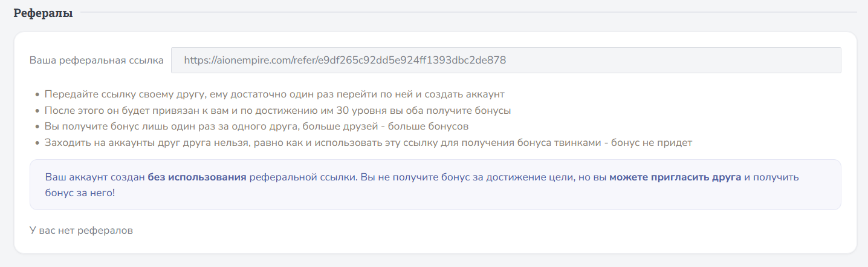The width and height of the screenshot is (868, 267).
Task: Click 'бонус за него!' at the notice end
Action: click(80, 193)
